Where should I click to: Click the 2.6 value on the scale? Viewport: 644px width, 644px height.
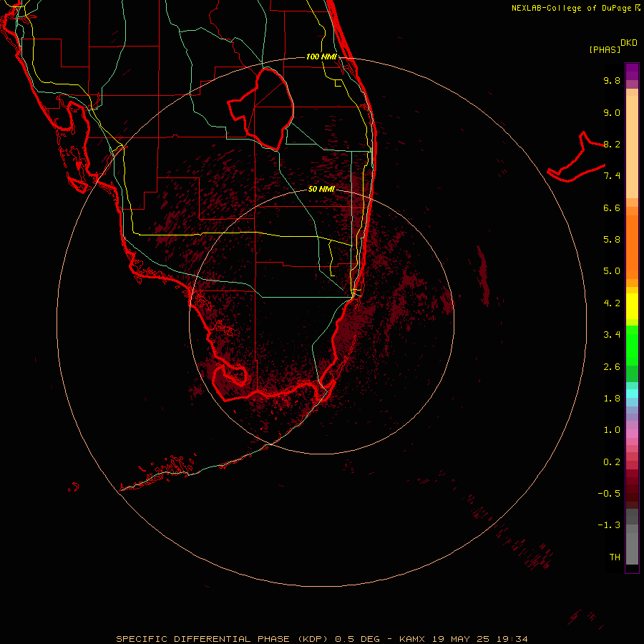pos(612,367)
